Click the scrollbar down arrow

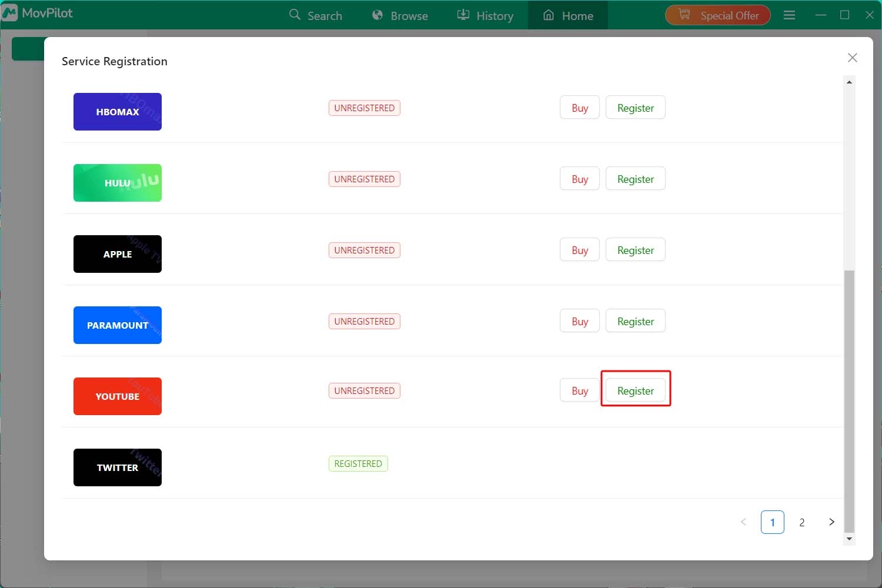click(849, 539)
